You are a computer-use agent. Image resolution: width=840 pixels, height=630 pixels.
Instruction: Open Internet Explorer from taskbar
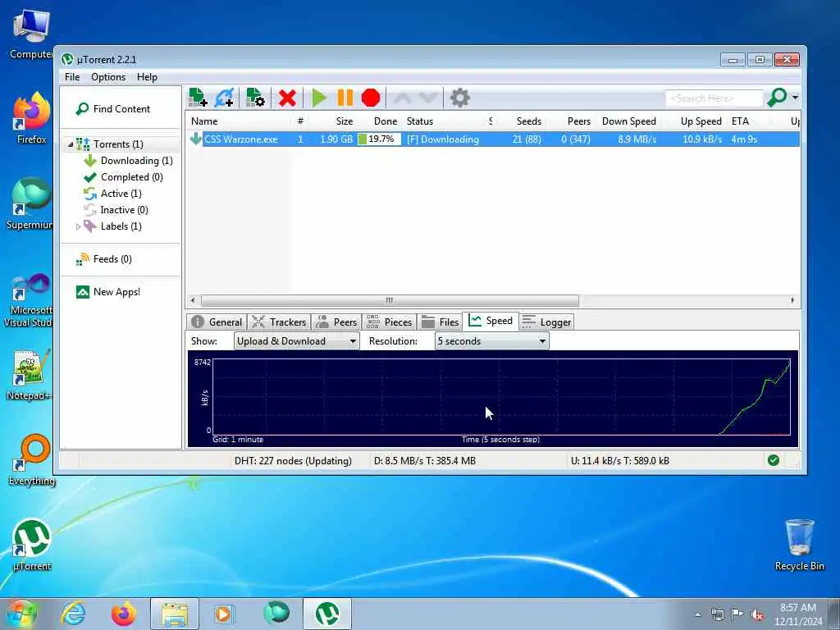[73, 614]
